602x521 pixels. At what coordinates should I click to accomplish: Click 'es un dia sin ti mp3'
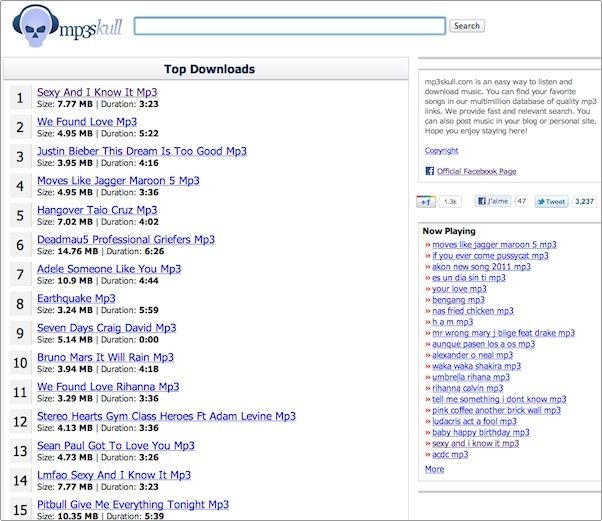point(469,278)
